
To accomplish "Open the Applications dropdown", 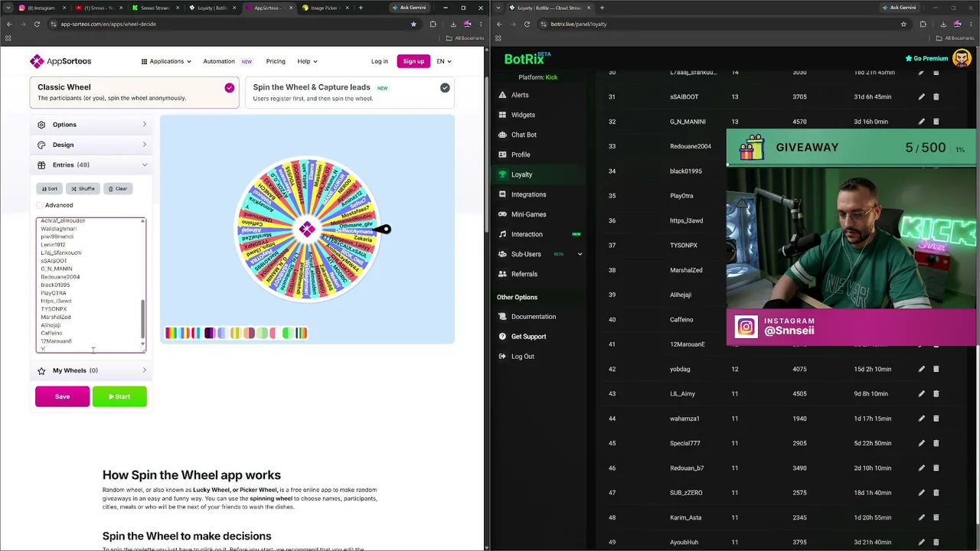I will pyautogui.click(x=166, y=61).
